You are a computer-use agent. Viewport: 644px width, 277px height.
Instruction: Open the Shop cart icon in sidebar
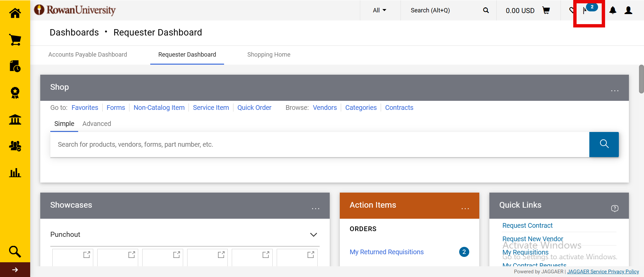point(15,40)
